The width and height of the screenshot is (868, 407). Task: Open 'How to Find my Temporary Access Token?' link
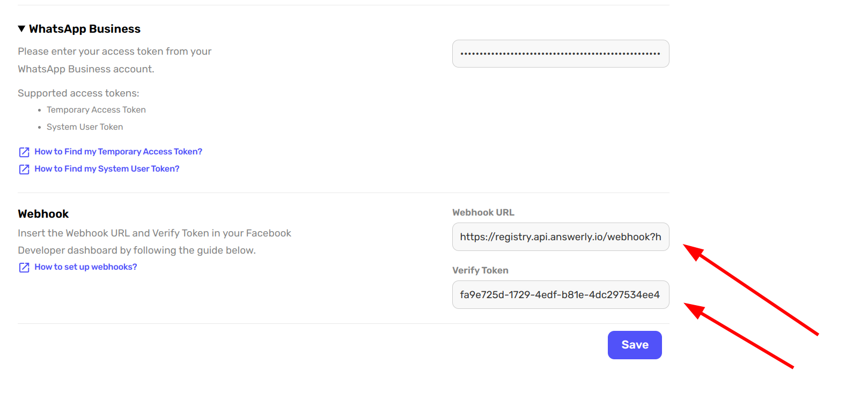tap(118, 152)
